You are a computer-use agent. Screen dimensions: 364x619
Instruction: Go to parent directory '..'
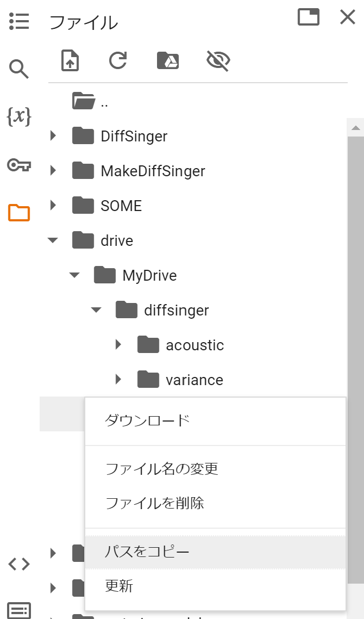pos(91,102)
